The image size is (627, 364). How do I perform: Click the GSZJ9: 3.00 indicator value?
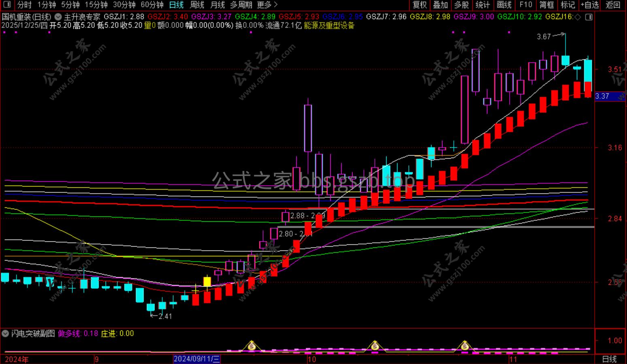point(474,17)
